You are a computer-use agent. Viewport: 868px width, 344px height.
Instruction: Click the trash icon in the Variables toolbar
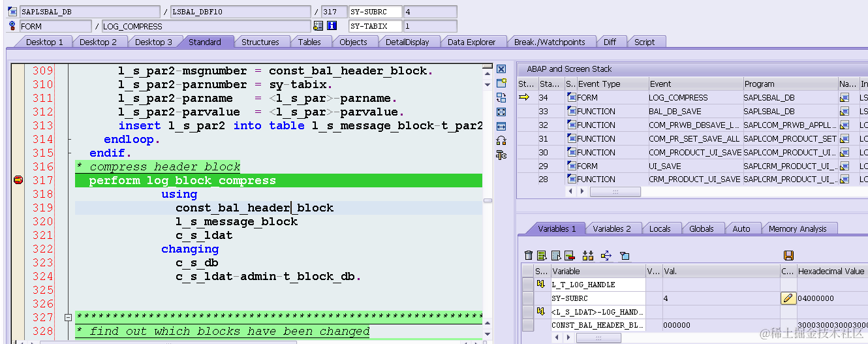tap(529, 255)
